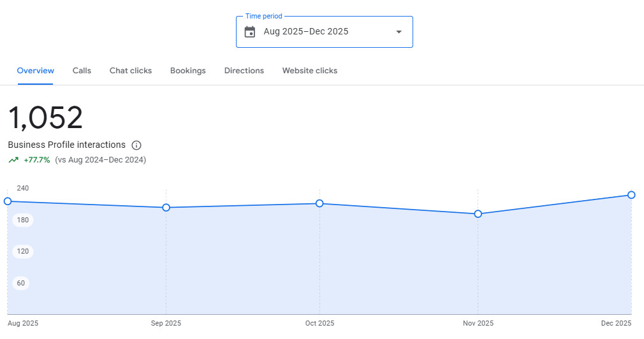
Task: Click the Business Profile interactions label
Action: [x=66, y=145]
